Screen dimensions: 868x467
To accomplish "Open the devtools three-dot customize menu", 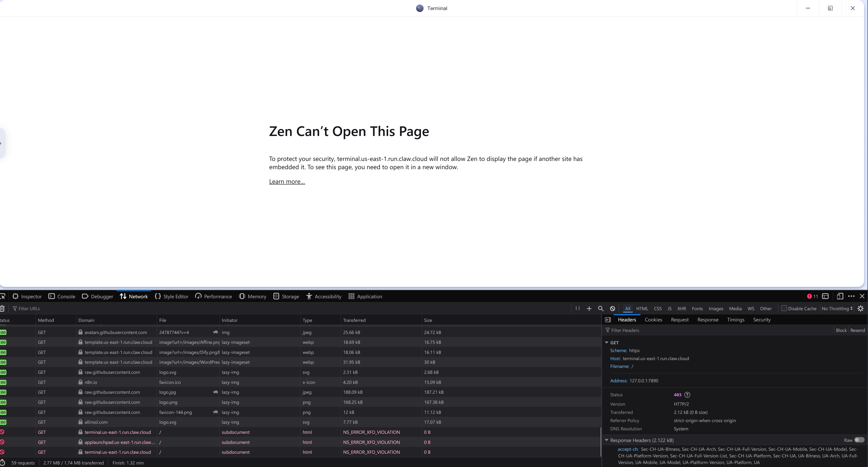I will [851, 296].
